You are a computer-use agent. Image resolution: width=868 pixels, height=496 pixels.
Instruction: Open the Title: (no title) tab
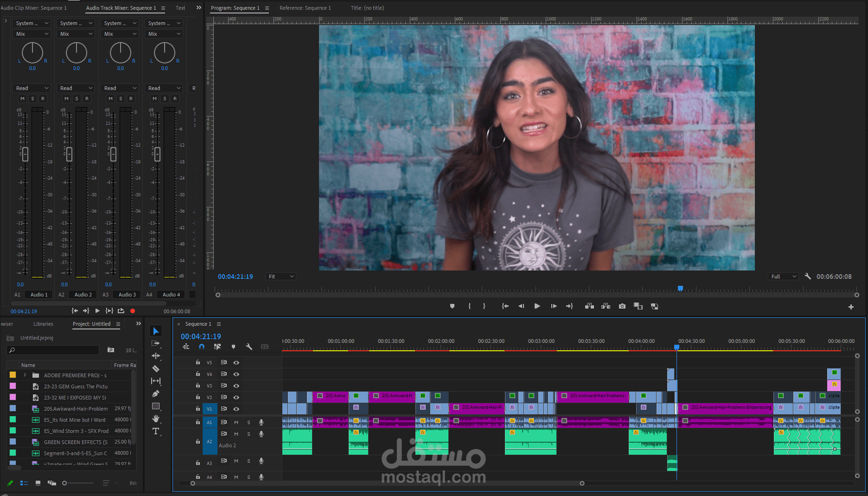pyautogui.click(x=367, y=8)
